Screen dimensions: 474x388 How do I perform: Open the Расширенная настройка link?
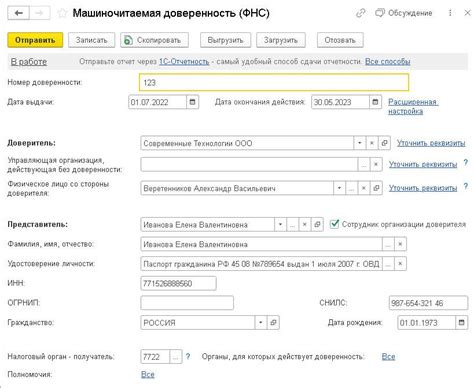413,107
